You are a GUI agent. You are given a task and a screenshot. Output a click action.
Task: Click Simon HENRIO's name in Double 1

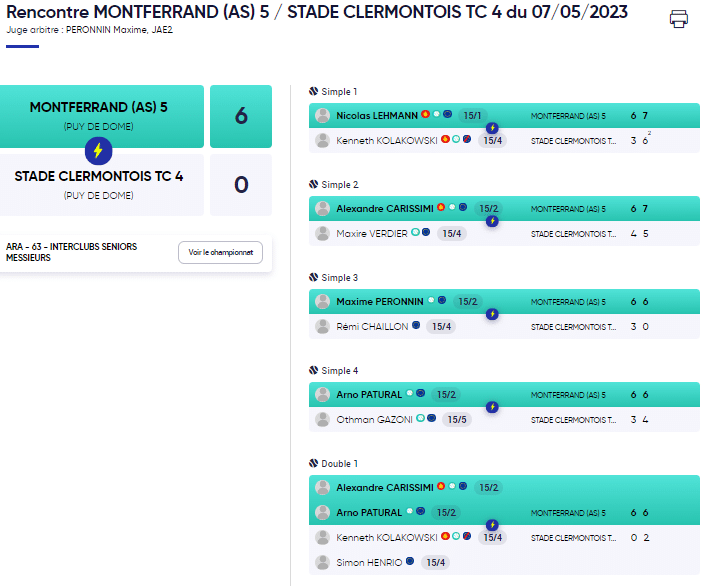[x=369, y=562]
